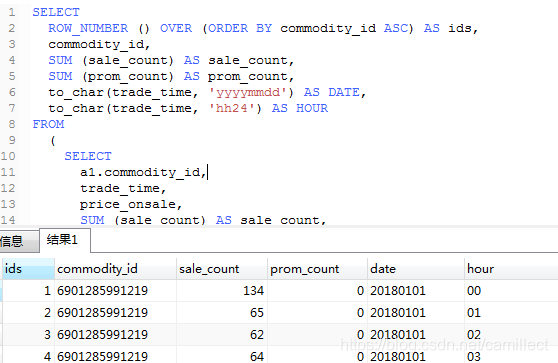Image resolution: width=558 pixels, height=363 pixels.
Task: Select commodity_id cell in row 2
Action: 115,313
